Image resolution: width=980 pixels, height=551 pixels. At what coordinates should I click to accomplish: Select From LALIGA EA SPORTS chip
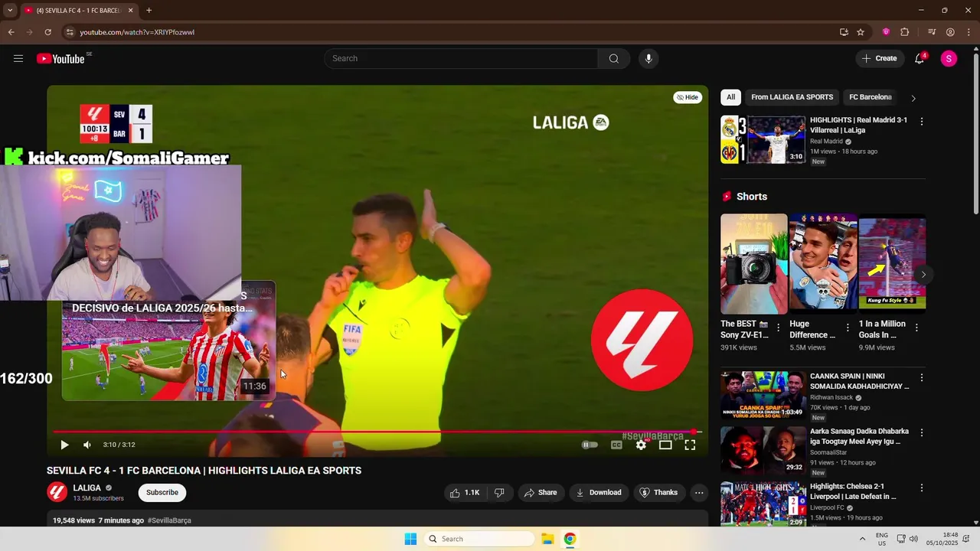(792, 97)
